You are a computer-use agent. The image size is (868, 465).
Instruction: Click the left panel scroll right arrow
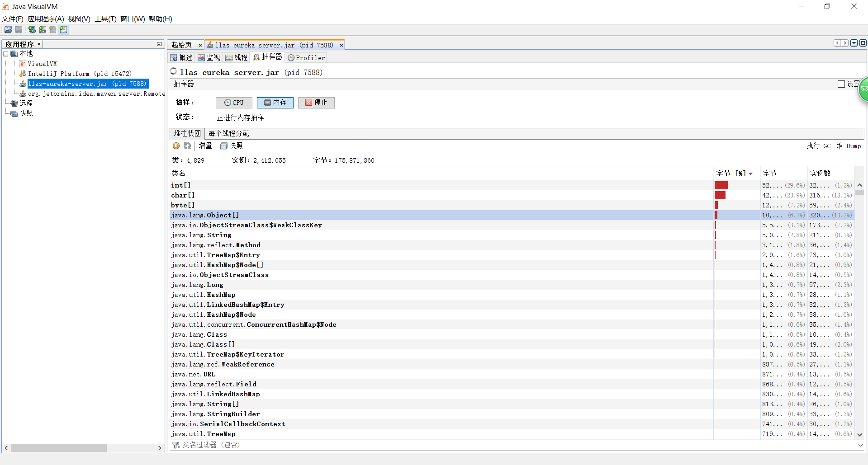160,448
